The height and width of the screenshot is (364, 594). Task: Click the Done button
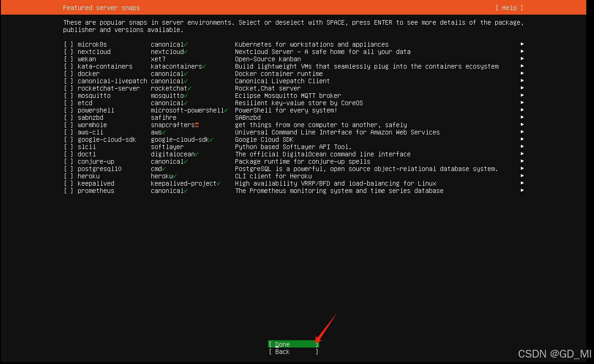(x=293, y=344)
